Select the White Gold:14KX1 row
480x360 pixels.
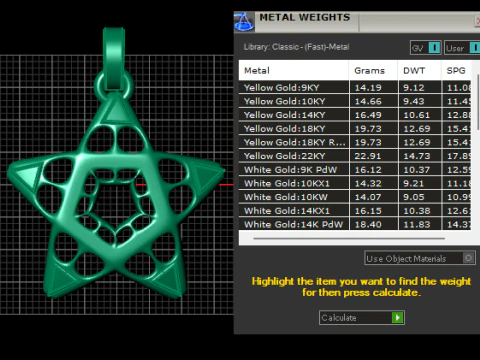click(x=355, y=211)
